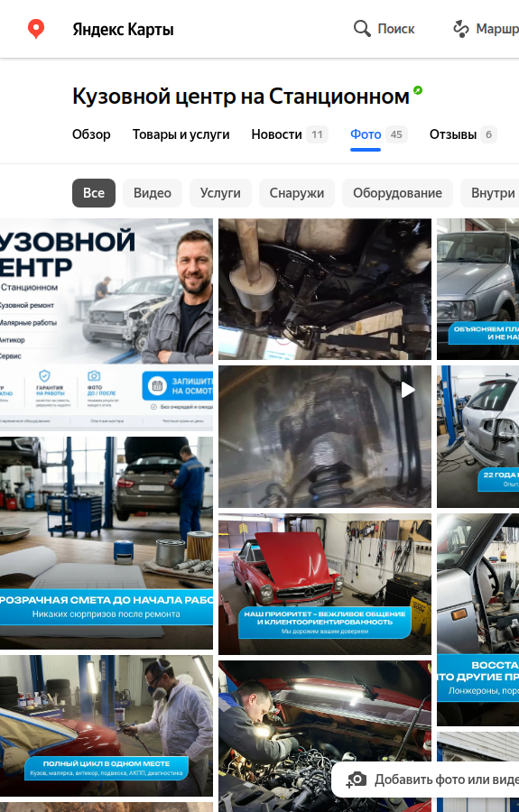
Task: Select the Снаружи filter chip
Action: tap(297, 193)
